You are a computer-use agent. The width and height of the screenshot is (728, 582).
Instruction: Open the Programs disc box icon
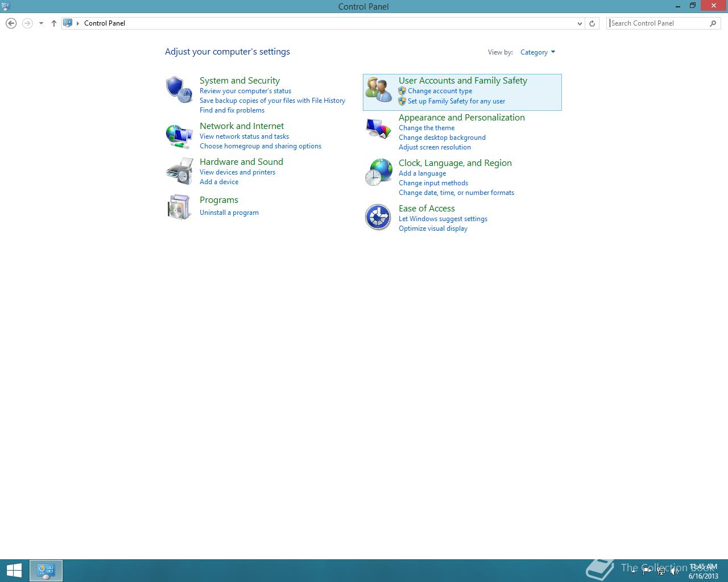click(x=179, y=207)
